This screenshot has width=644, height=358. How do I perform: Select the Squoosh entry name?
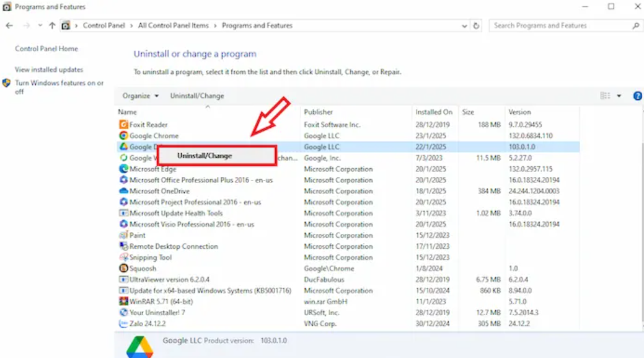point(143,269)
